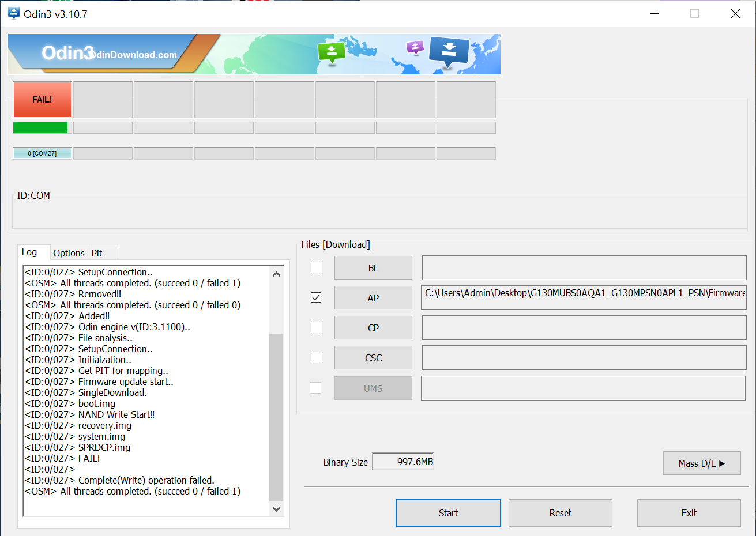This screenshot has width=756, height=536.
Task: Enable the BL file checkbox
Action: point(317,267)
